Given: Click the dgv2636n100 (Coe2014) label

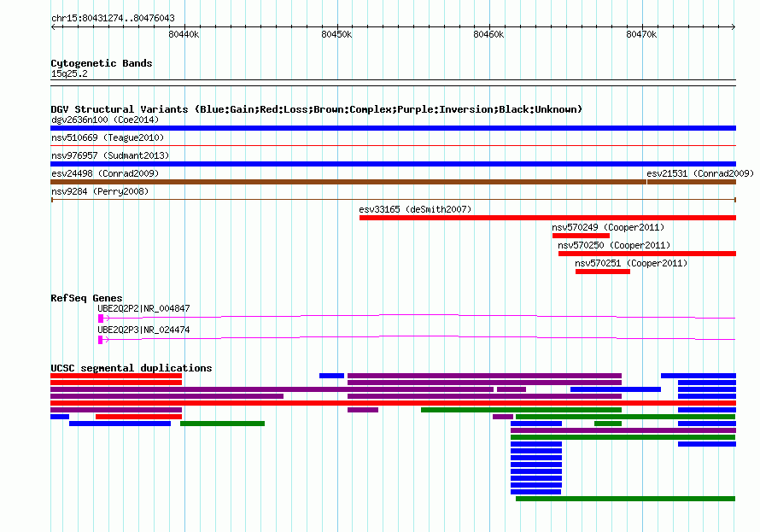Looking at the screenshot, I should pos(105,120).
